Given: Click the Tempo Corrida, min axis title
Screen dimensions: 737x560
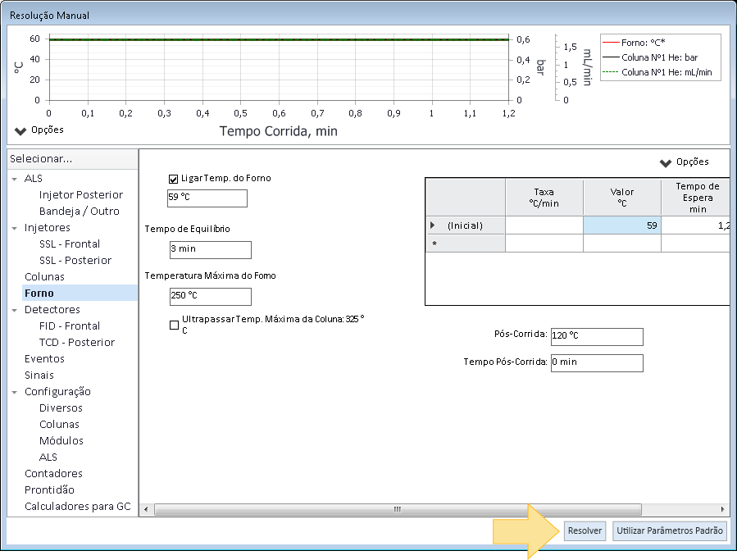Looking at the screenshot, I should pos(278,131).
